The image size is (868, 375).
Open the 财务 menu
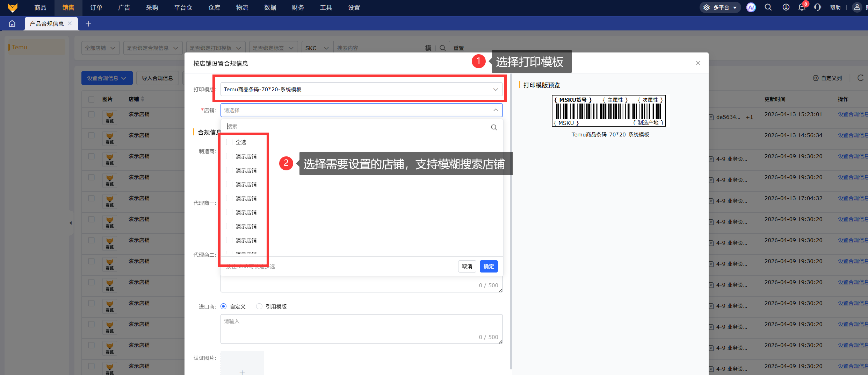point(298,8)
